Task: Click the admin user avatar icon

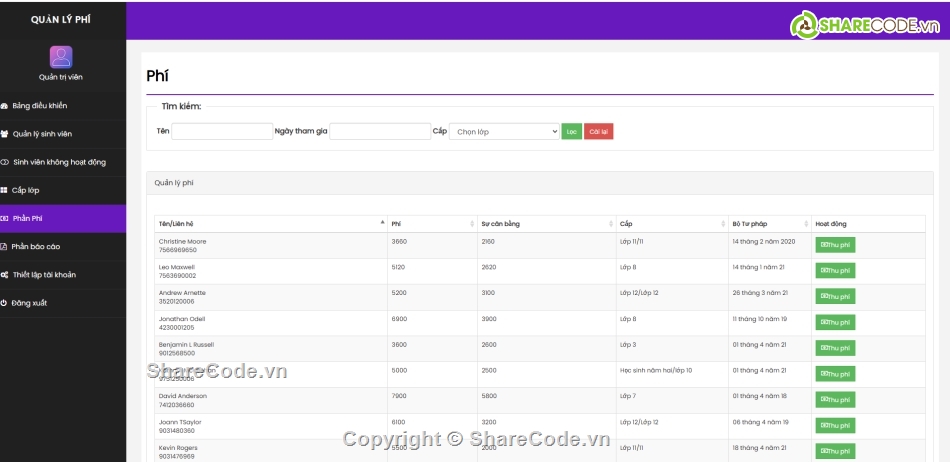Action: (61, 57)
